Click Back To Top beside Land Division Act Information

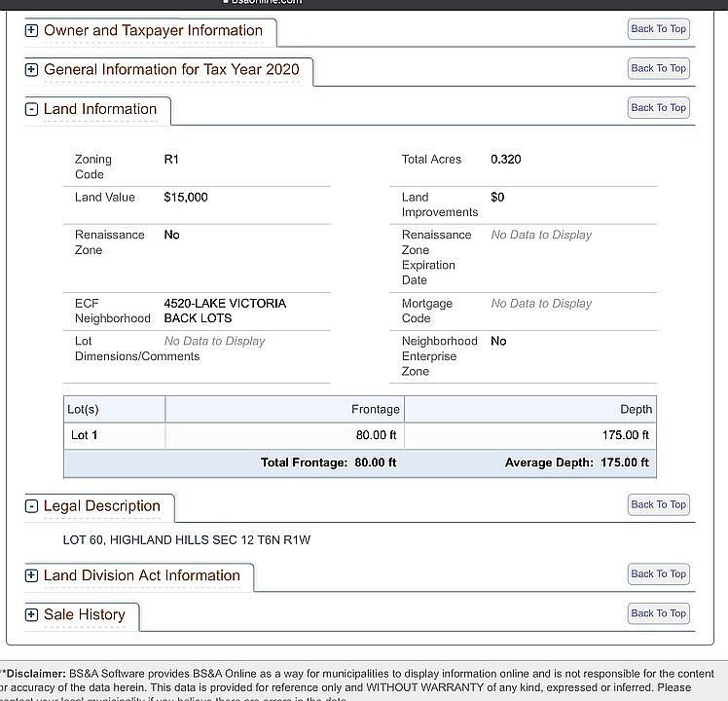pos(658,574)
